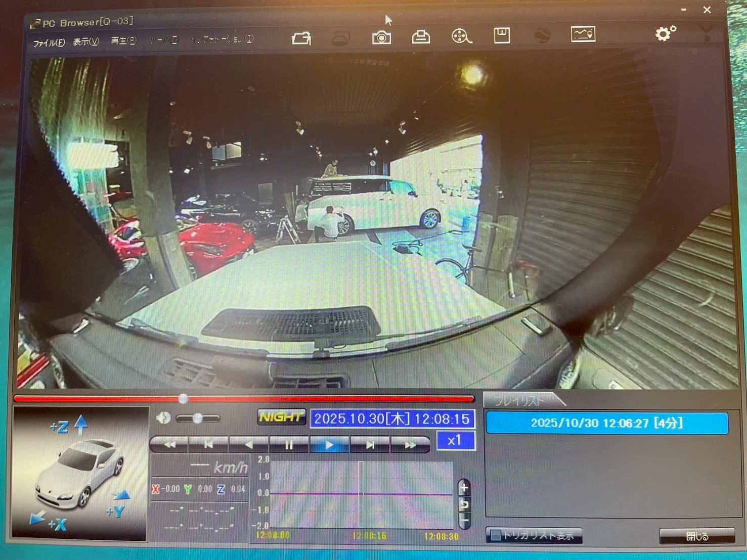
Task: Open the map route view icon
Action: tap(583, 34)
